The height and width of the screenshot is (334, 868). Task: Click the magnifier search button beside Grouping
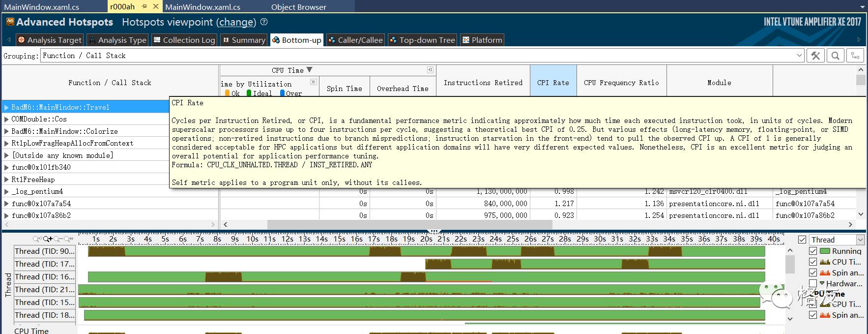[835, 56]
